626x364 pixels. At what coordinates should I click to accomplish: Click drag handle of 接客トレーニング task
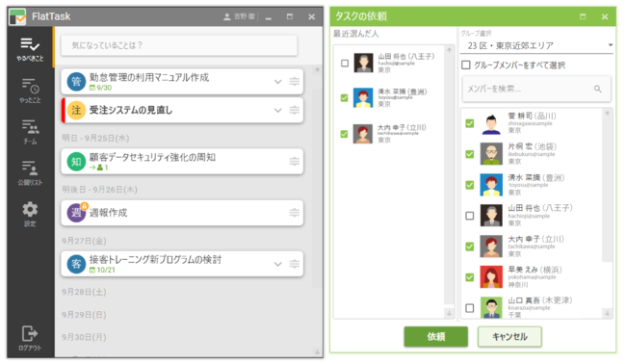(x=295, y=264)
